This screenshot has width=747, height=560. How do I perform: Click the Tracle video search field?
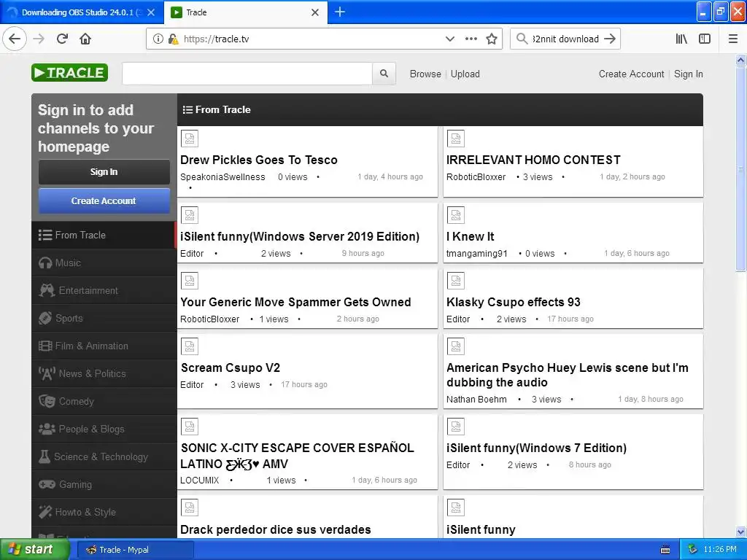[247, 74]
